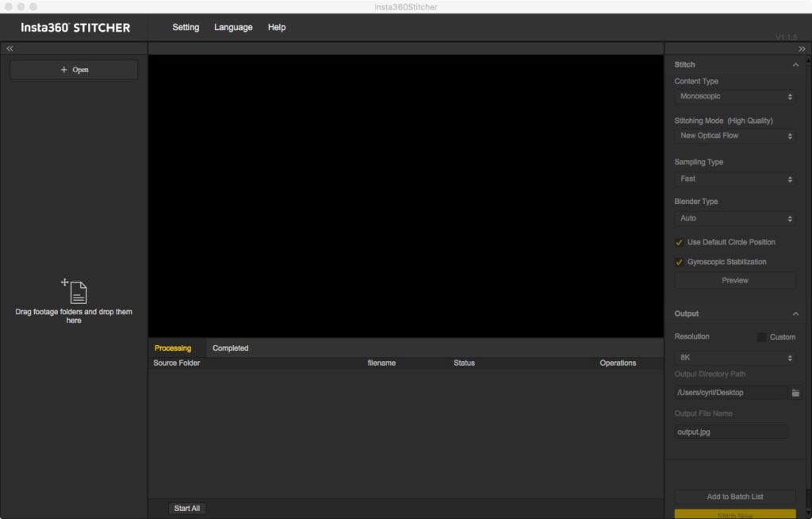Collapse the right panel with double-chevron icon

[x=802, y=48]
